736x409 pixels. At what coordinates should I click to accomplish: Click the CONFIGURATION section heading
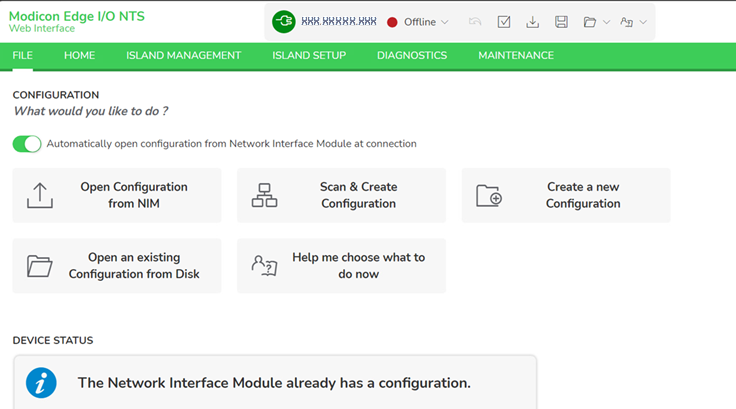(56, 95)
